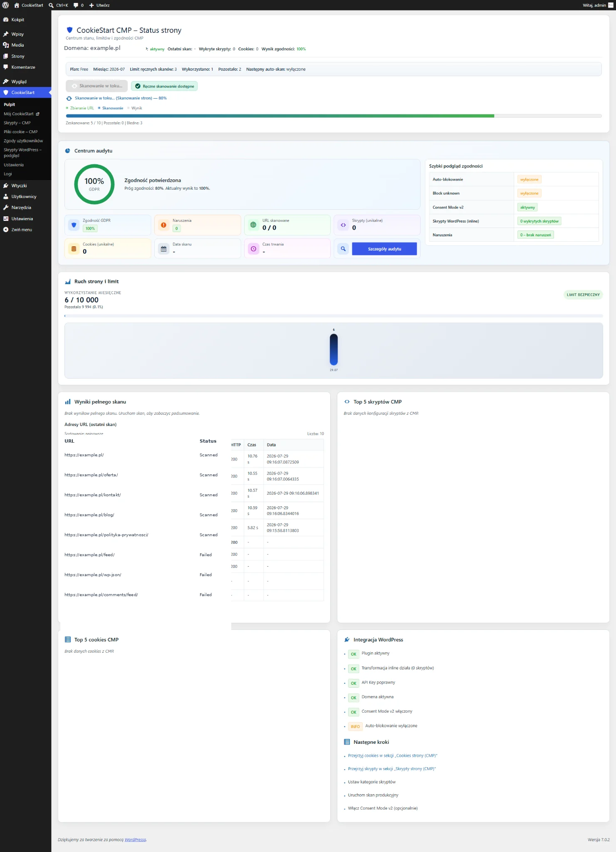Open the admin user avatar
The width and height of the screenshot is (616, 852).
(x=611, y=5)
